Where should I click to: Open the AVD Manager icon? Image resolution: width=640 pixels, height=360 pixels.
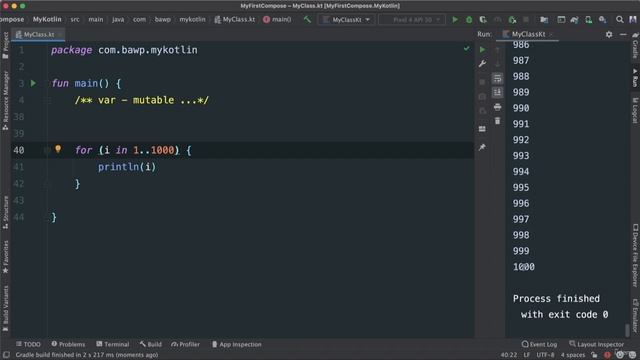coord(588,19)
